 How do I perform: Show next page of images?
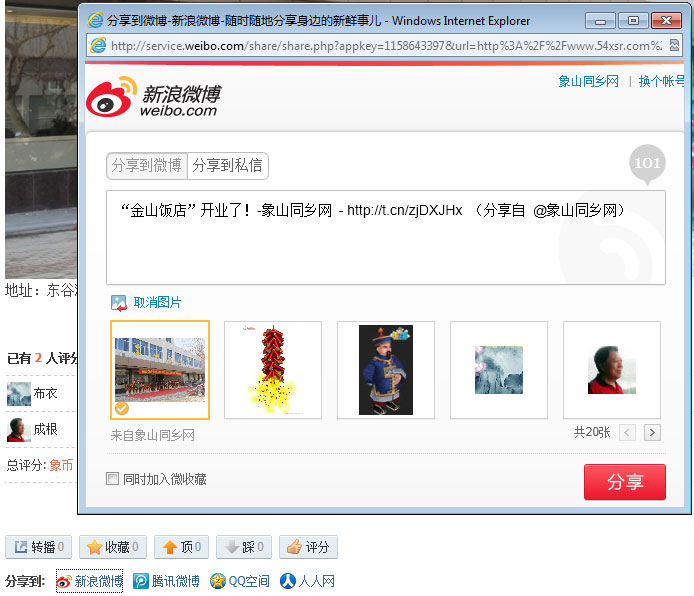coord(652,433)
